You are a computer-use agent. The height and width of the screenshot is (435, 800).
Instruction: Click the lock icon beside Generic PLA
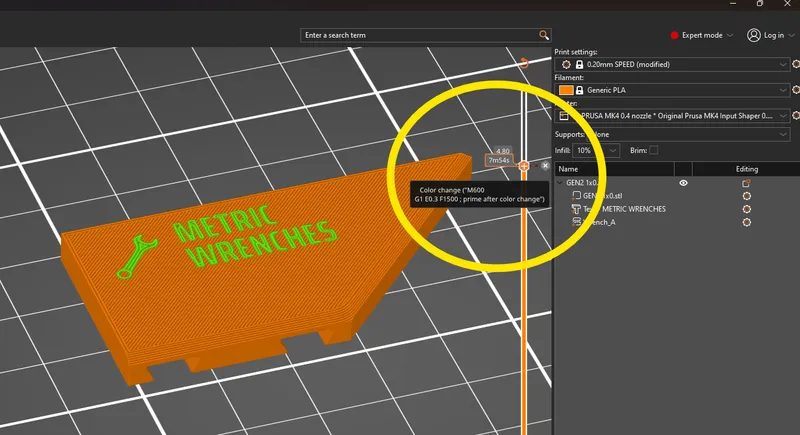point(579,90)
